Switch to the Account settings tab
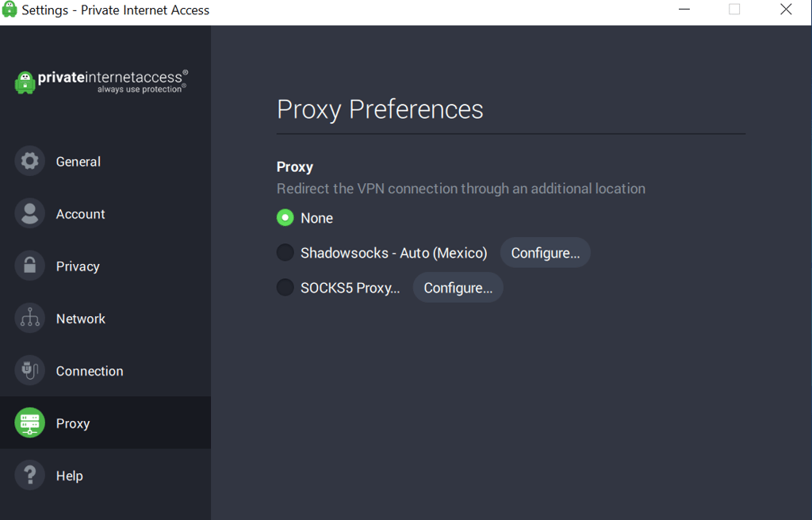This screenshot has width=812, height=520. 105,213
